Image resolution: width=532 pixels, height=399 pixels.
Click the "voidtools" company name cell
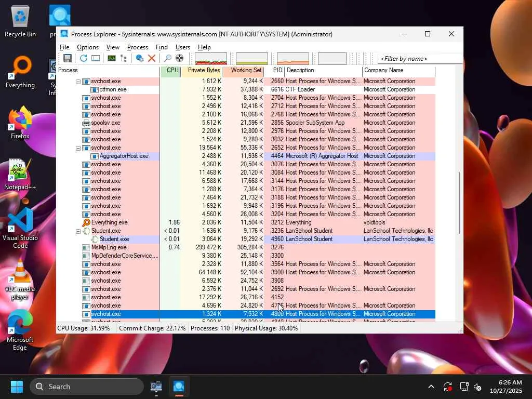click(x=374, y=222)
